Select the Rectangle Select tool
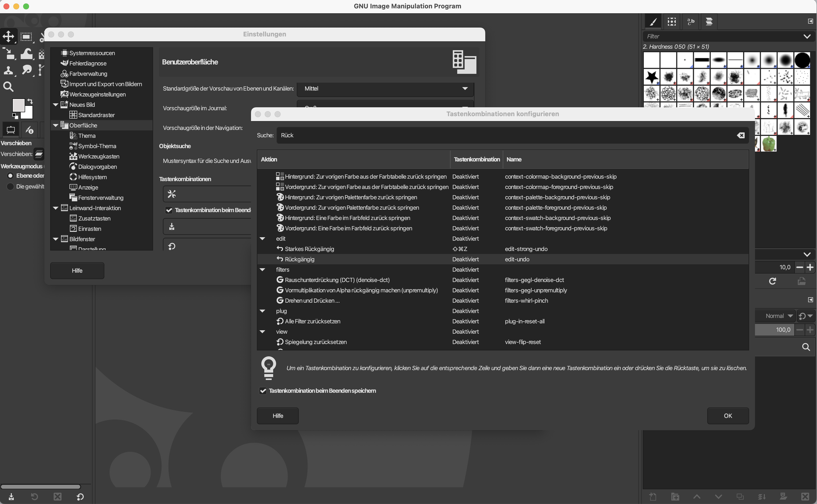This screenshot has width=817, height=504. (x=26, y=36)
